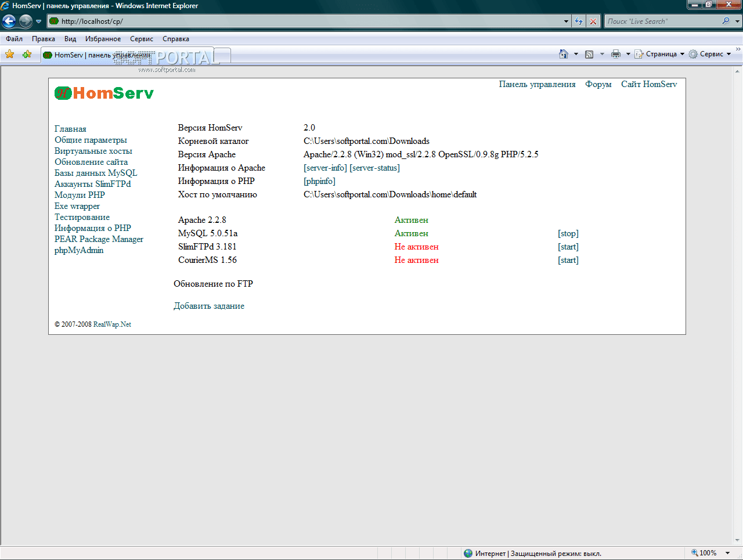Open Общие параметры settings link
The image size is (743, 560).
pos(91,140)
